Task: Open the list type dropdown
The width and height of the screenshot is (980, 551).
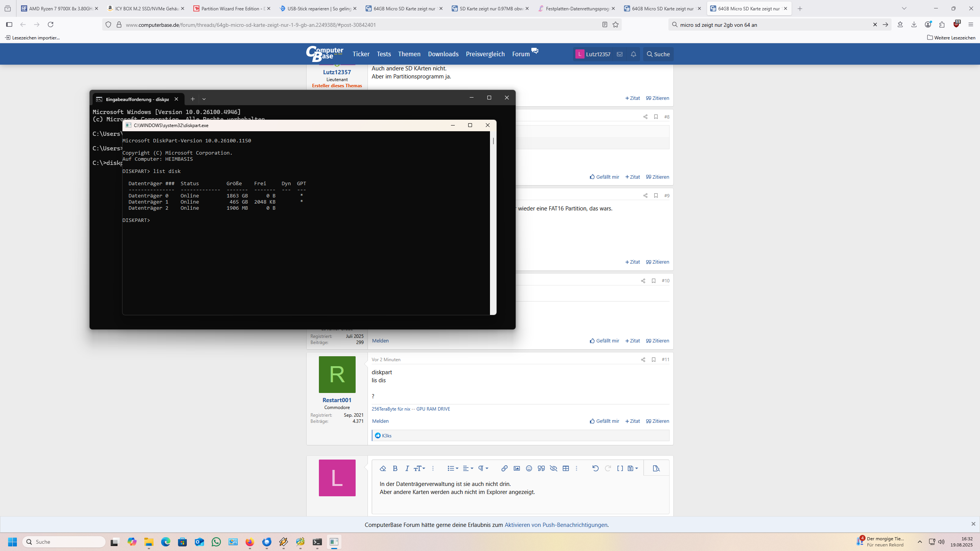Action: point(452,468)
